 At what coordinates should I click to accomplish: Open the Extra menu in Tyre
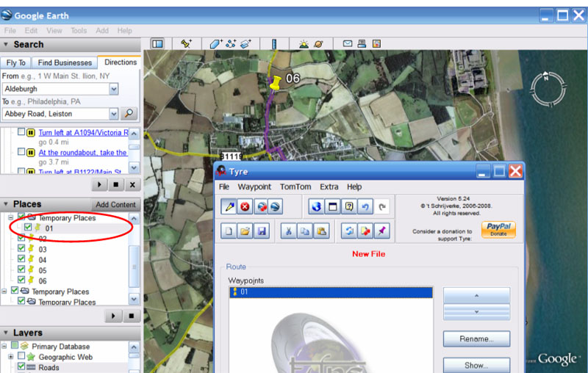pos(329,187)
